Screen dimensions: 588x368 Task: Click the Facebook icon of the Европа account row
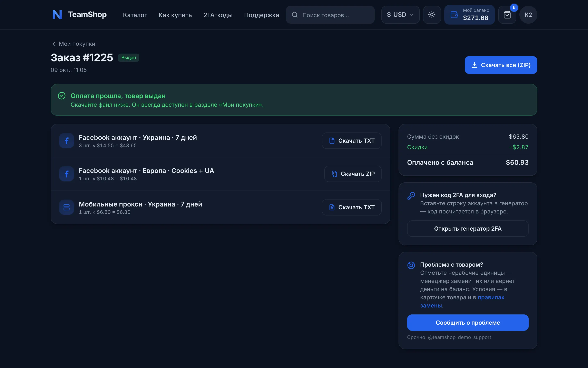point(67,174)
